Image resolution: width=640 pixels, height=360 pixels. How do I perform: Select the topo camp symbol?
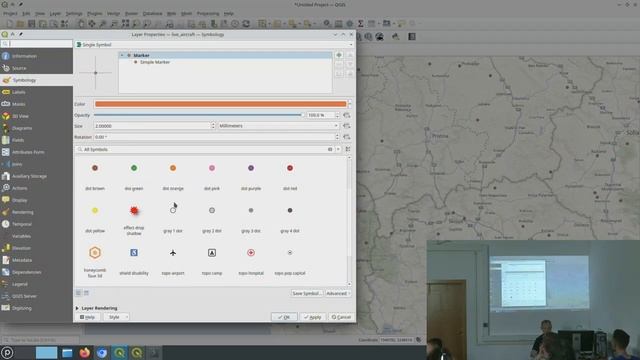[x=212, y=253]
